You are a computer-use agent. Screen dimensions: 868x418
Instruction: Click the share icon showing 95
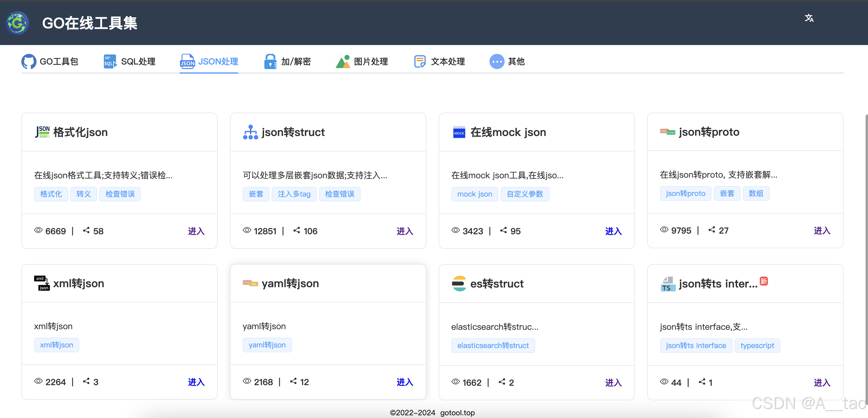(503, 230)
